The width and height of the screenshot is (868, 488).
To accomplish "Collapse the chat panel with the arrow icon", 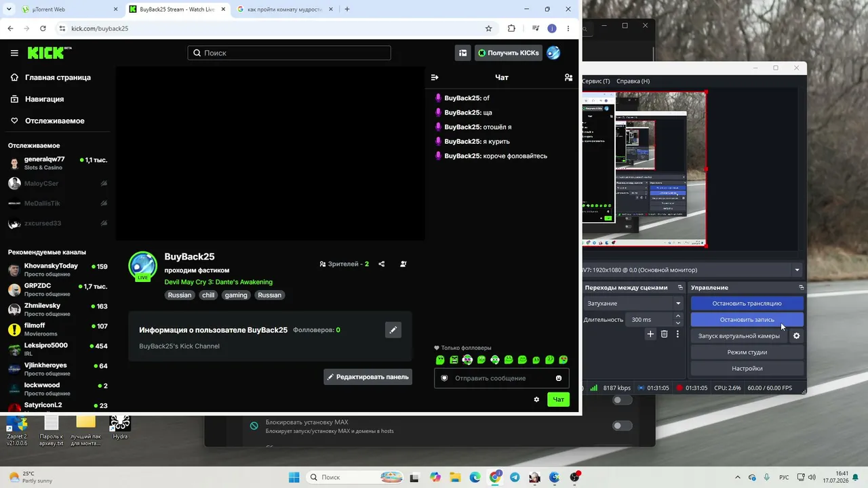I will [435, 77].
